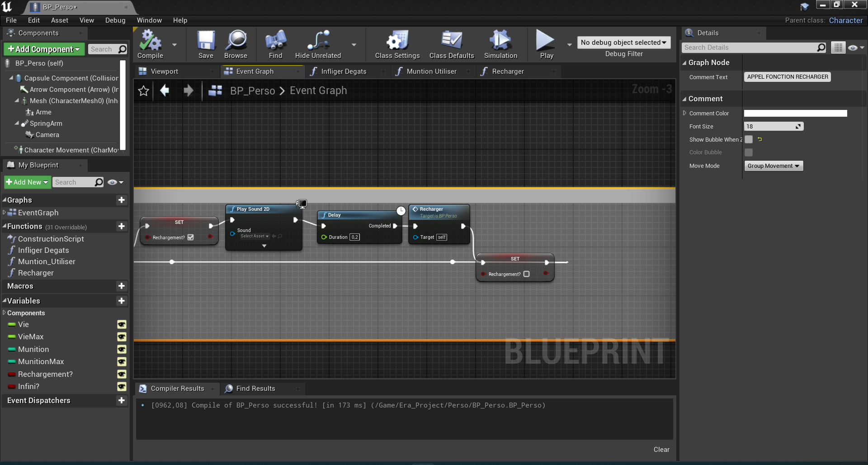The width and height of the screenshot is (868, 465).
Task: Expand Hide Unrelated options arrow
Action: tap(354, 45)
